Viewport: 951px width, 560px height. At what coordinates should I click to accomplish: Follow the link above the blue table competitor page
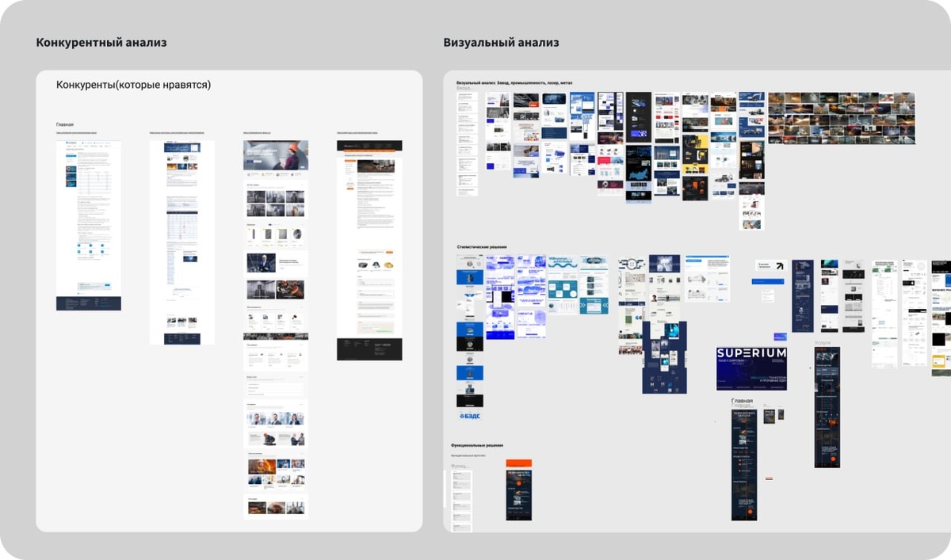[x=177, y=133]
